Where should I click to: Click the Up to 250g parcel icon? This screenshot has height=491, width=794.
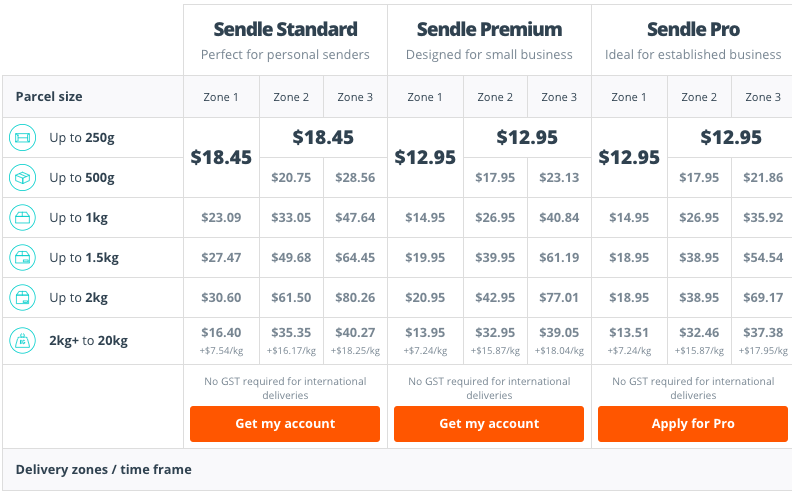point(22,138)
